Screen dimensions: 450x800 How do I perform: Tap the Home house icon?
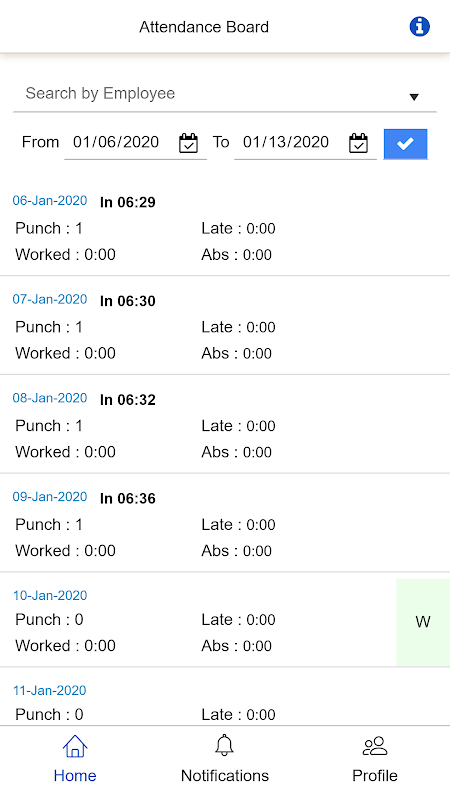pyautogui.click(x=75, y=746)
